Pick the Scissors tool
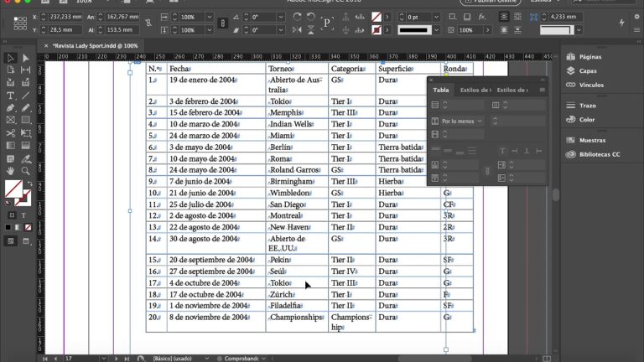The height and width of the screenshot is (362, 644). tap(10, 133)
